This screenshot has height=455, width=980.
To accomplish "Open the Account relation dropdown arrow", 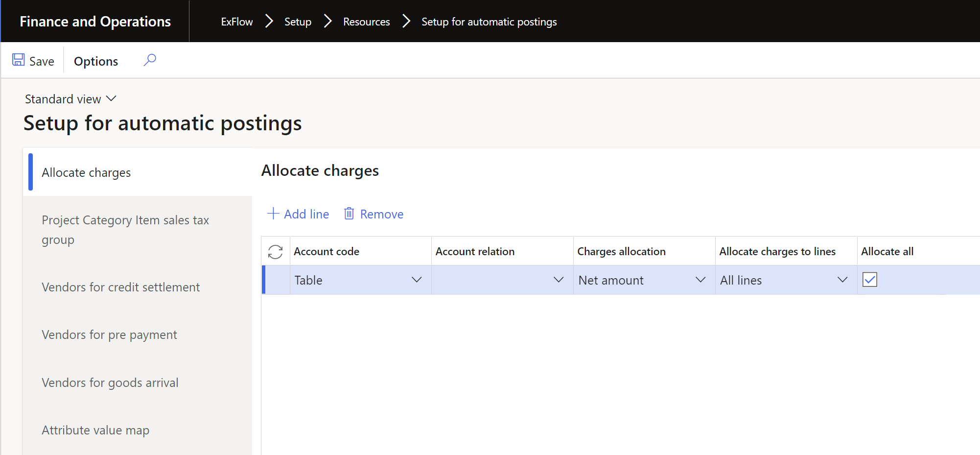I will tap(559, 280).
